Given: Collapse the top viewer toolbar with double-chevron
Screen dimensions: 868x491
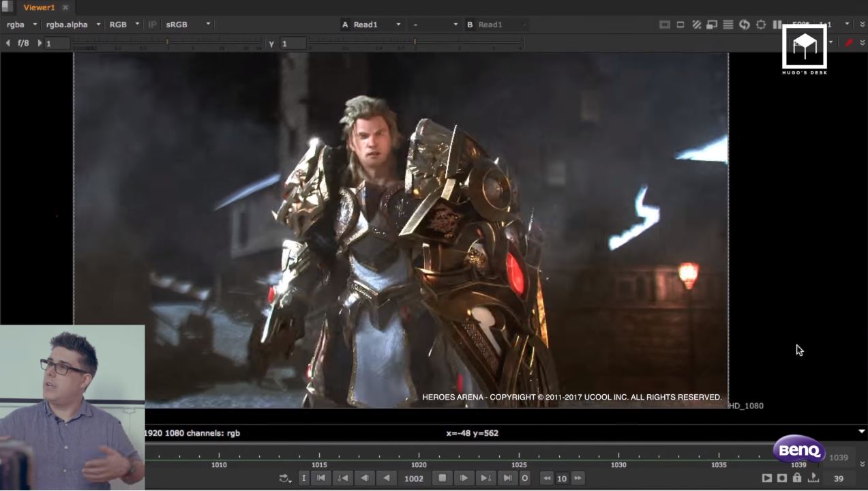Looking at the screenshot, I should click(862, 25).
